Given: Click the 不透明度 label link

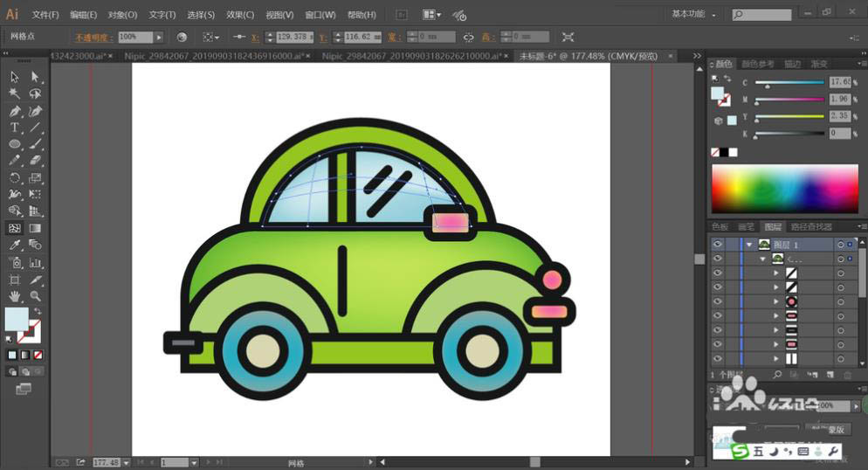Looking at the screenshot, I should [93, 37].
